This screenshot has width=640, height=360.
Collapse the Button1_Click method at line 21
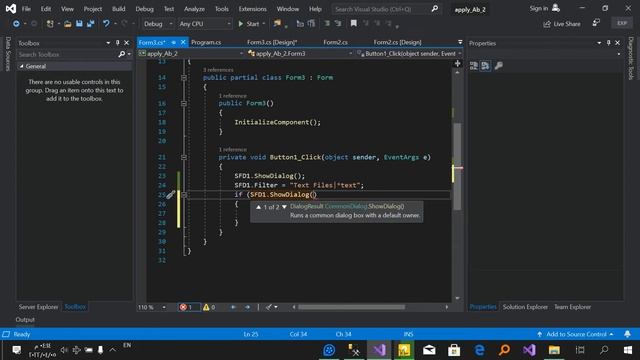[x=184, y=157]
